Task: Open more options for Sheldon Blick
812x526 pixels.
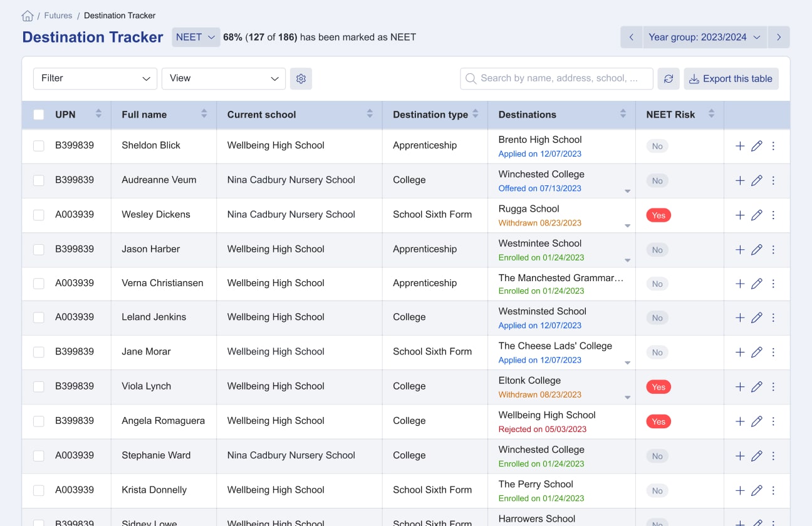Action: coord(773,146)
